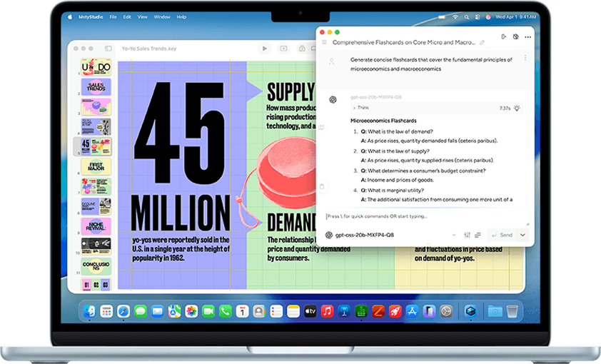Select the First Major slide thumbnail
The width and height of the screenshot is (601, 364).
tap(96, 167)
